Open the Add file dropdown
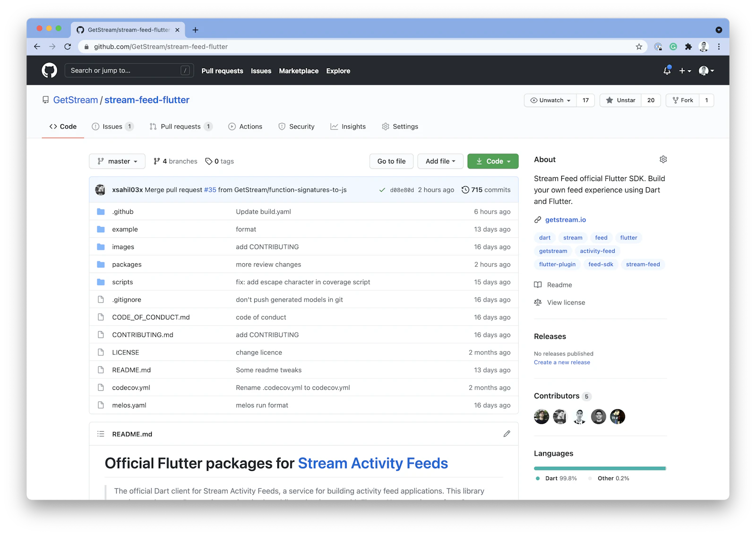Viewport: 756px width, 535px height. (440, 161)
